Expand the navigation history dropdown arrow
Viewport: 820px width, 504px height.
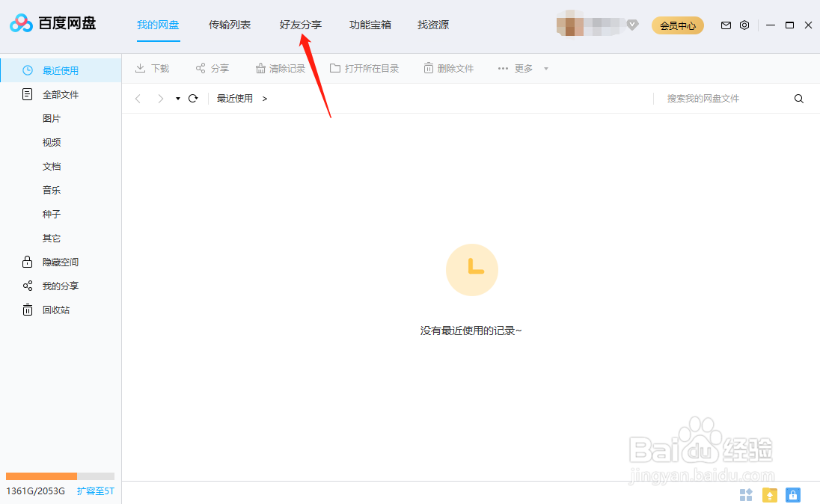(177, 98)
